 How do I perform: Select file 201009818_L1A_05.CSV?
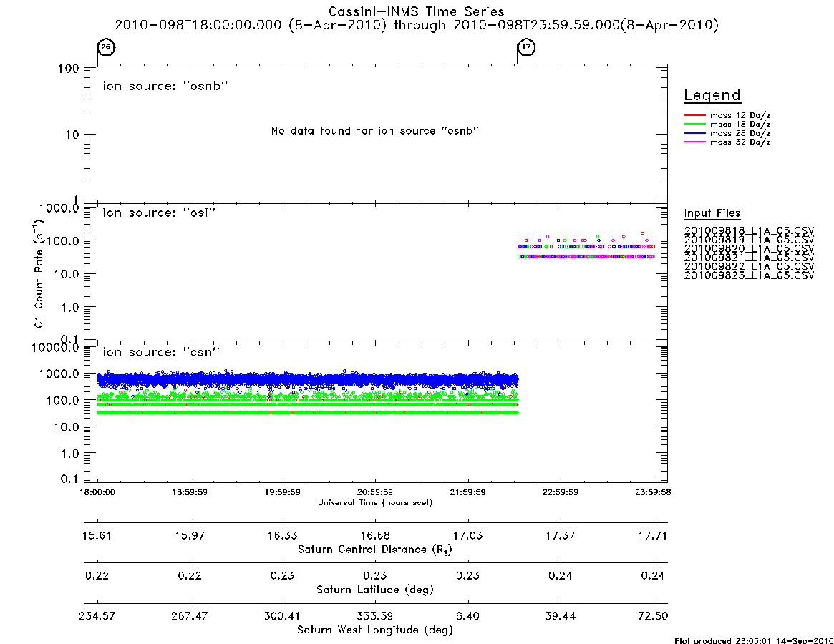coord(749,231)
